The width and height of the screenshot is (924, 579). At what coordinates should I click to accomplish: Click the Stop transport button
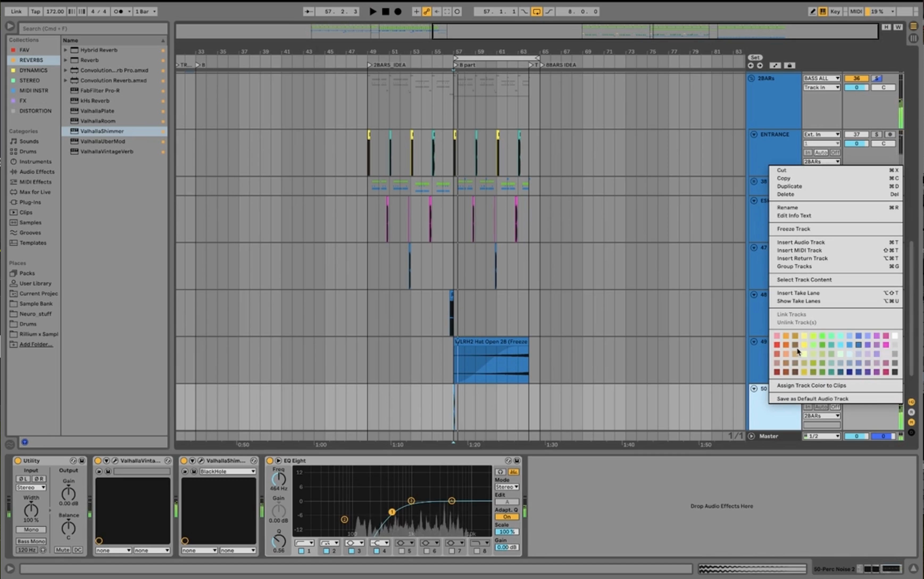385,11
